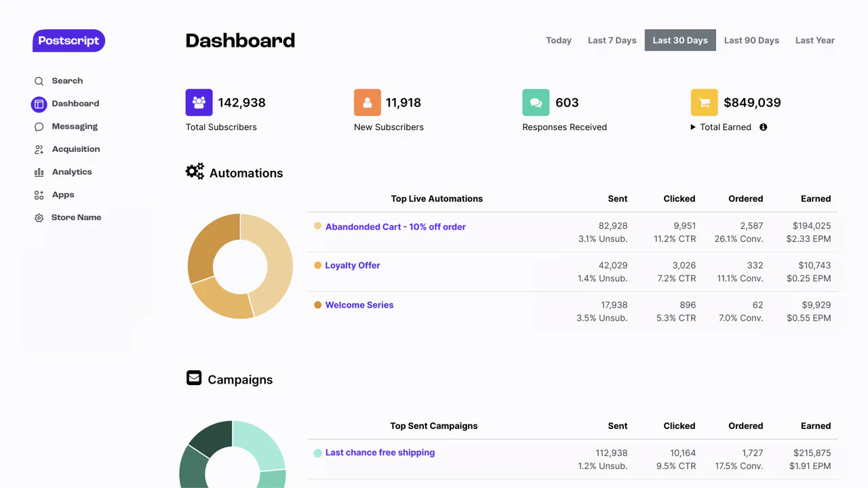Expand the Total Earned disclosure triangle
The image size is (868, 488).
tap(693, 127)
